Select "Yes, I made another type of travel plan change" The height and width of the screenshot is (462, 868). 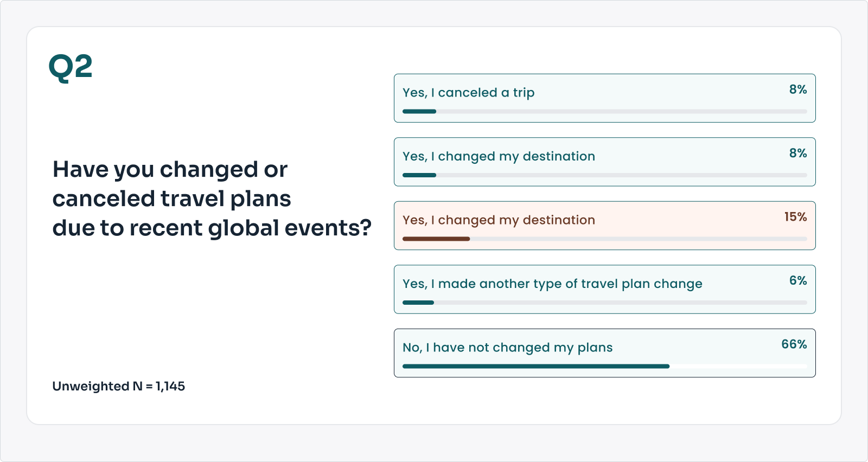pyautogui.click(x=552, y=284)
